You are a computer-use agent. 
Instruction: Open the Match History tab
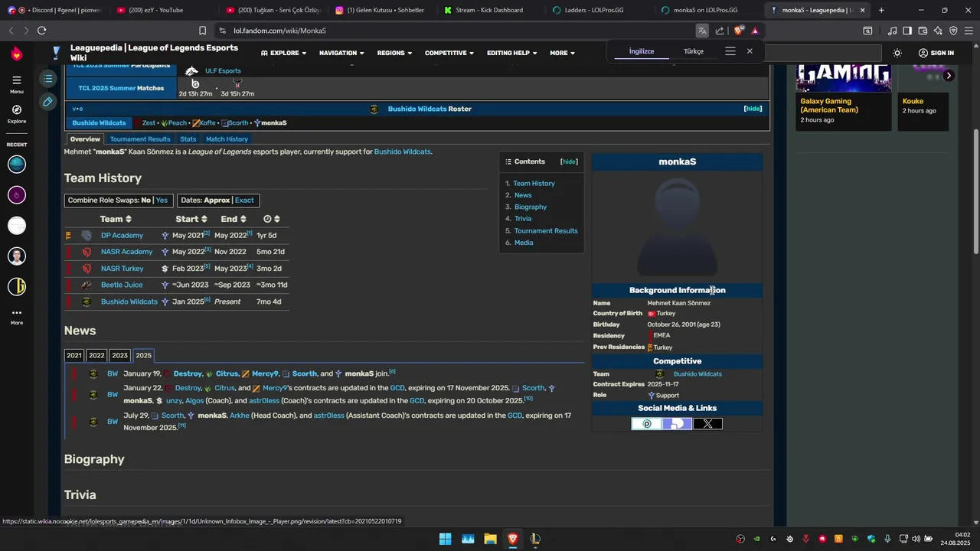tap(227, 139)
